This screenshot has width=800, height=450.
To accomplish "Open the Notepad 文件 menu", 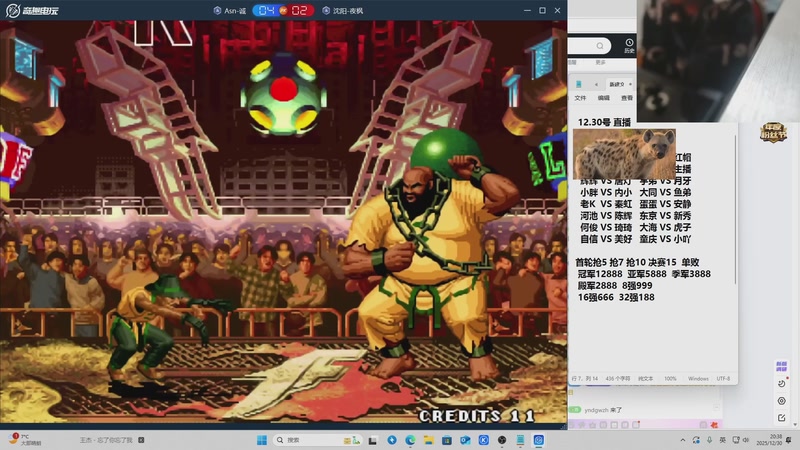I will coord(581,97).
